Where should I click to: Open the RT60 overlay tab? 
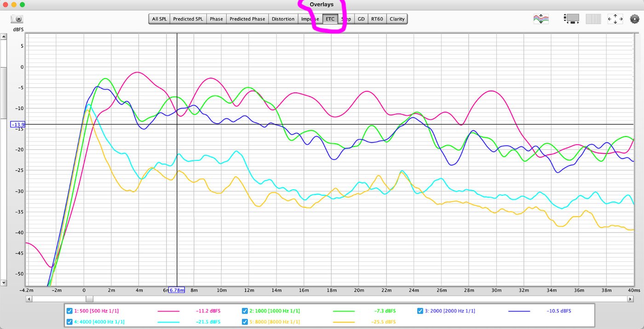pyautogui.click(x=377, y=19)
